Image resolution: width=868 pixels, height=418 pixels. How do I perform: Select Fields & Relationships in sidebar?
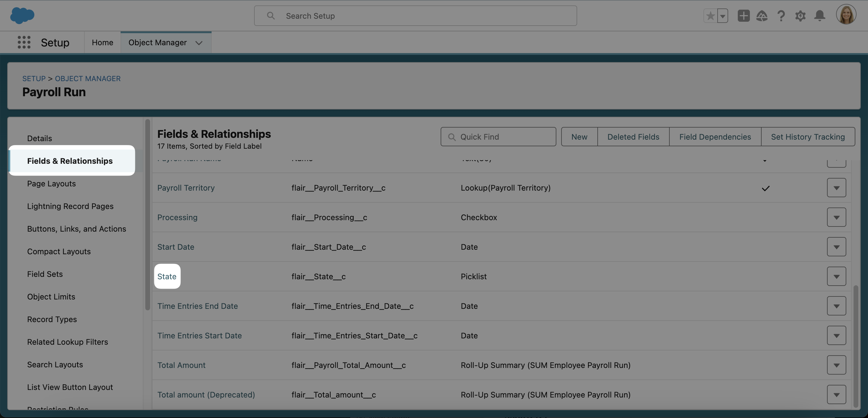pyautogui.click(x=70, y=161)
